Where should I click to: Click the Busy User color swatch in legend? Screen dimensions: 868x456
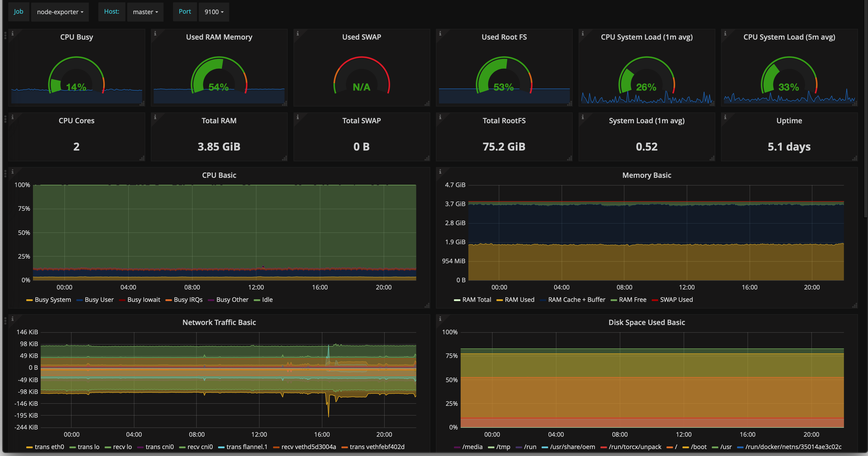point(80,300)
